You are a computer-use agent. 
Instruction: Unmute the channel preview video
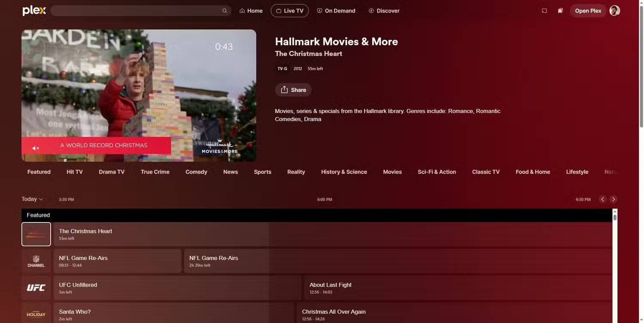(x=36, y=148)
